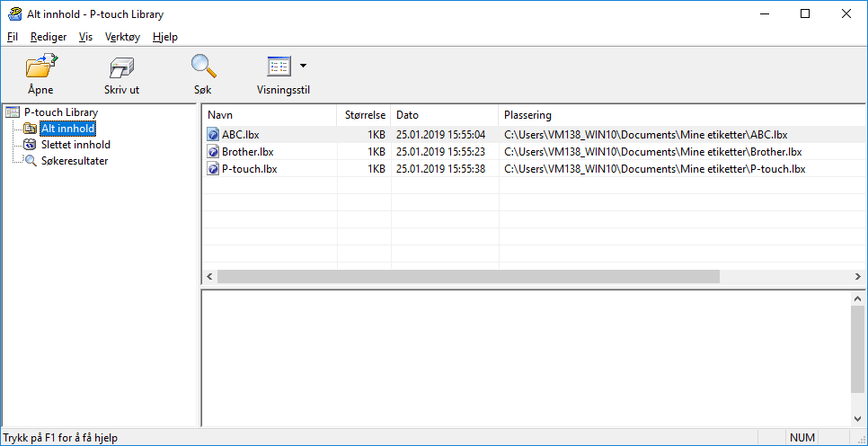The height and width of the screenshot is (446, 868).
Task: Click the 1KB size of Brother.lbx
Action: (376, 152)
